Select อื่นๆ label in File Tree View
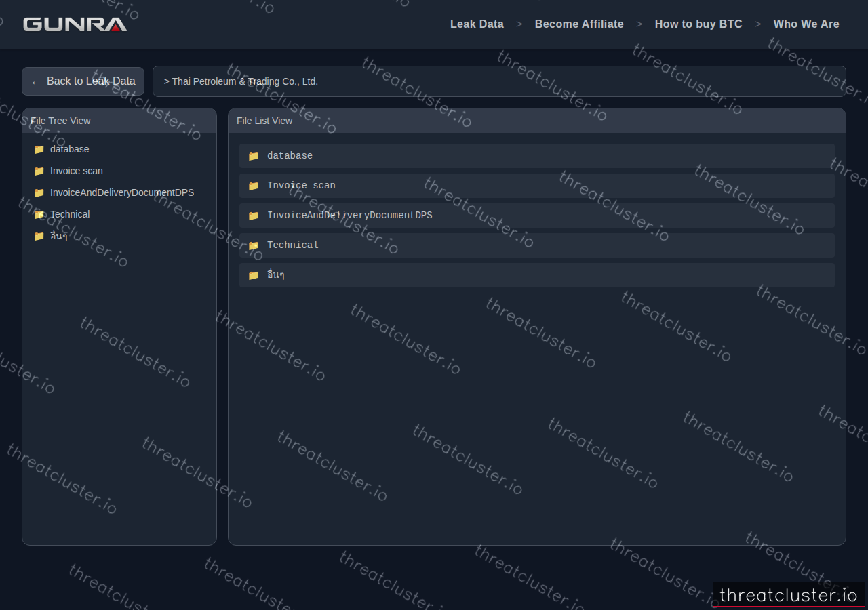Image resolution: width=868 pixels, height=610 pixels. pyautogui.click(x=58, y=236)
